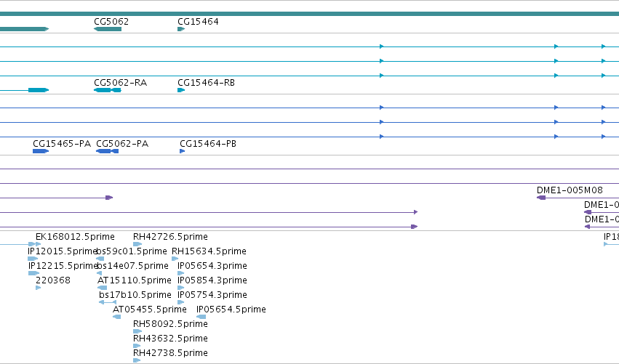Viewport: 619px width, 364px height.
Task: Click the DME1-005M08 label
Action: [570, 190]
